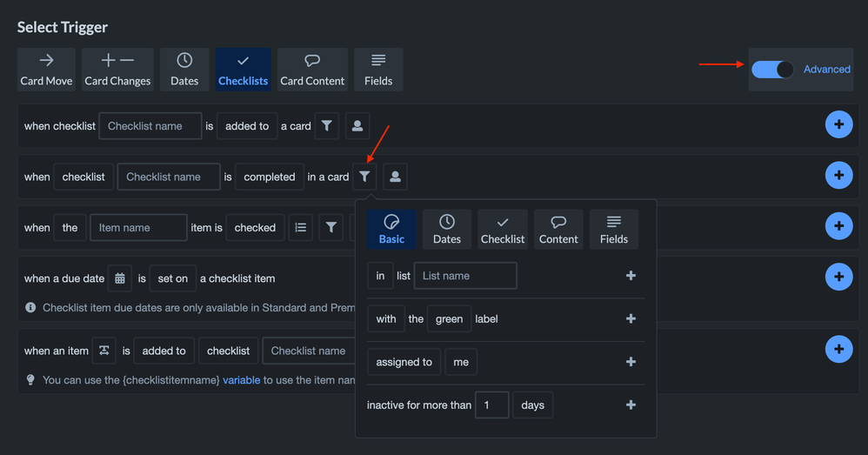Toggle the 'the' option in item row
This screenshot has height=455, width=868.
tap(70, 228)
